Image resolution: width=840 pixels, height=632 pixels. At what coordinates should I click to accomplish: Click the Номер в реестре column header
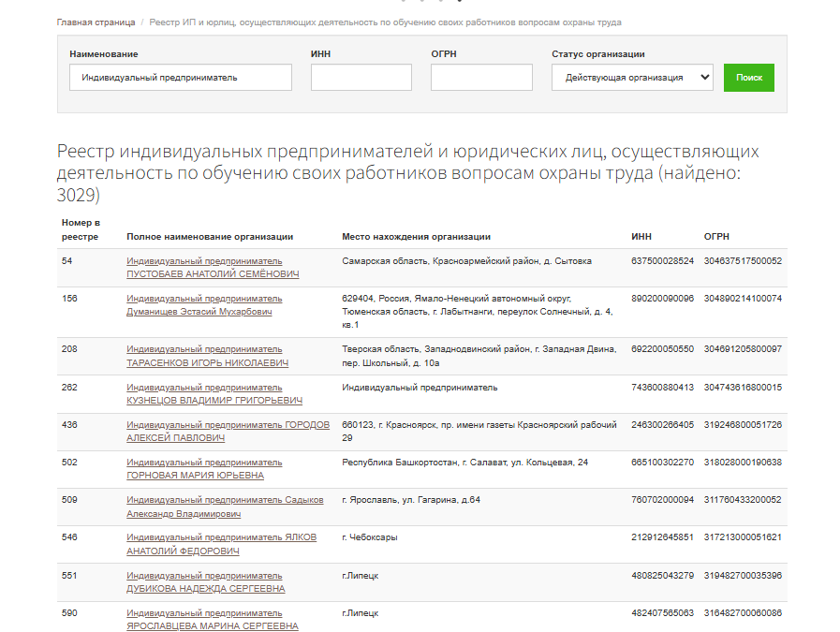pos(81,229)
